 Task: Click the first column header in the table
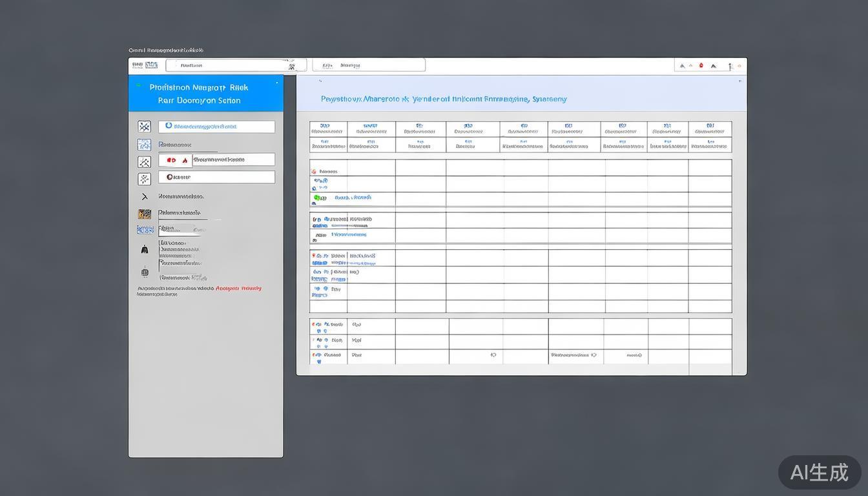click(328, 129)
